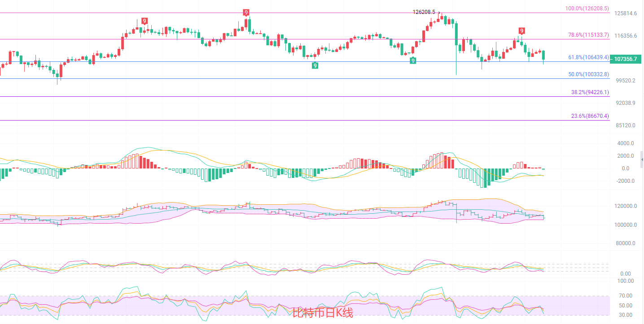Click the 38.2%(94226.1) retracement label
Image resolution: width=644 pixels, height=324 pixels.
point(590,92)
